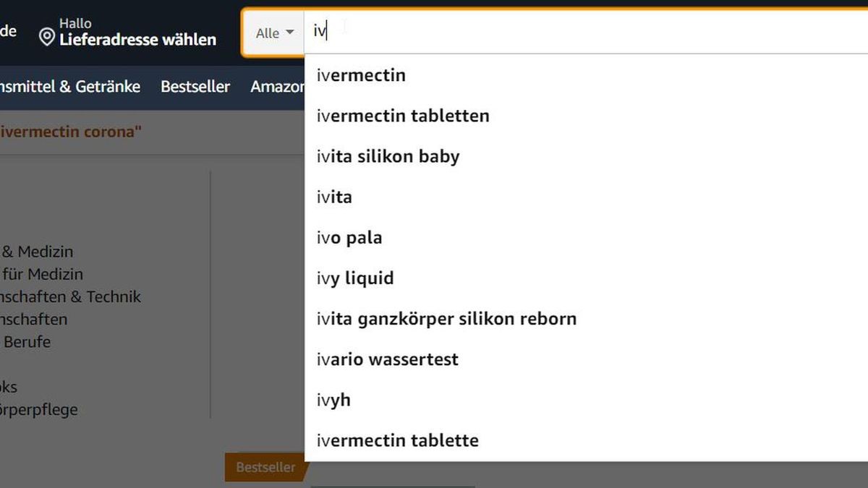Choose the "ivo pala" suggestion

pyautogui.click(x=349, y=237)
